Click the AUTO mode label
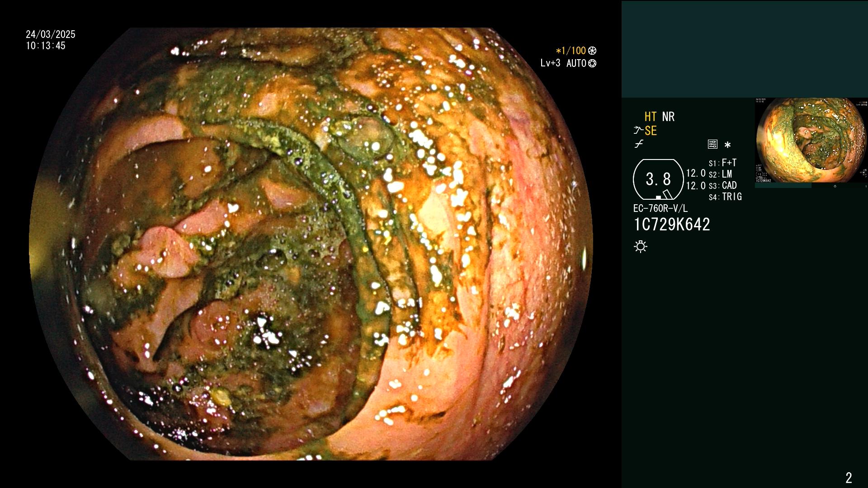Image resolution: width=868 pixels, height=488 pixels. click(x=576, y=63)
